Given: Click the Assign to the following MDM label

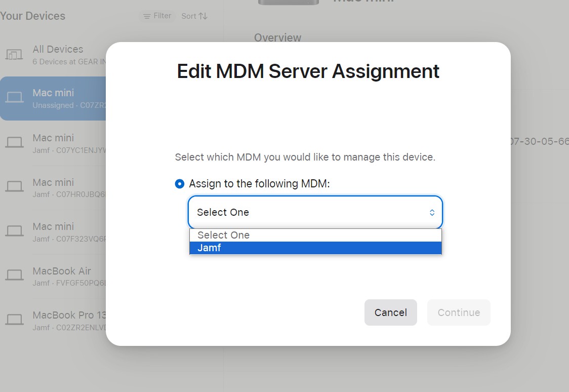Looking at the screenshot, I should [259, 184].
